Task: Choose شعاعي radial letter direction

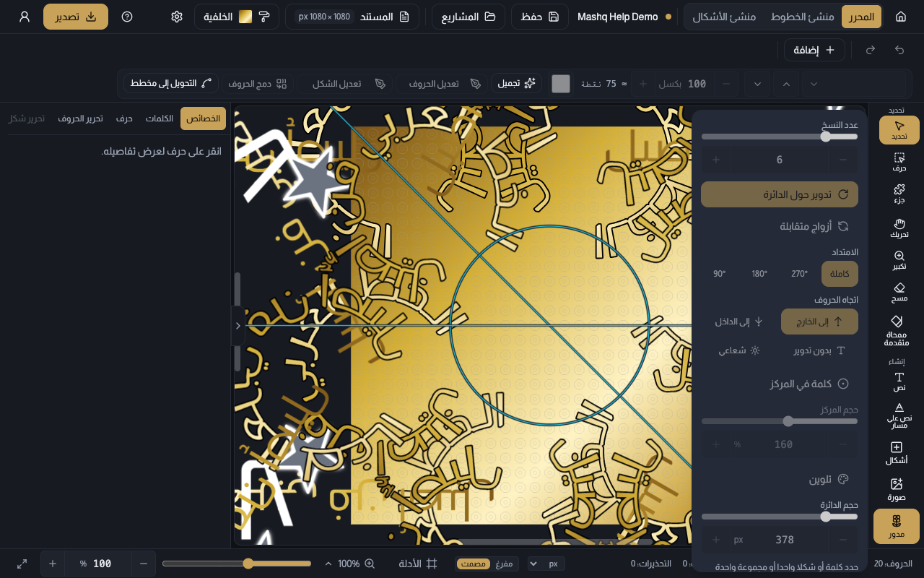Action: click(740, 350)
